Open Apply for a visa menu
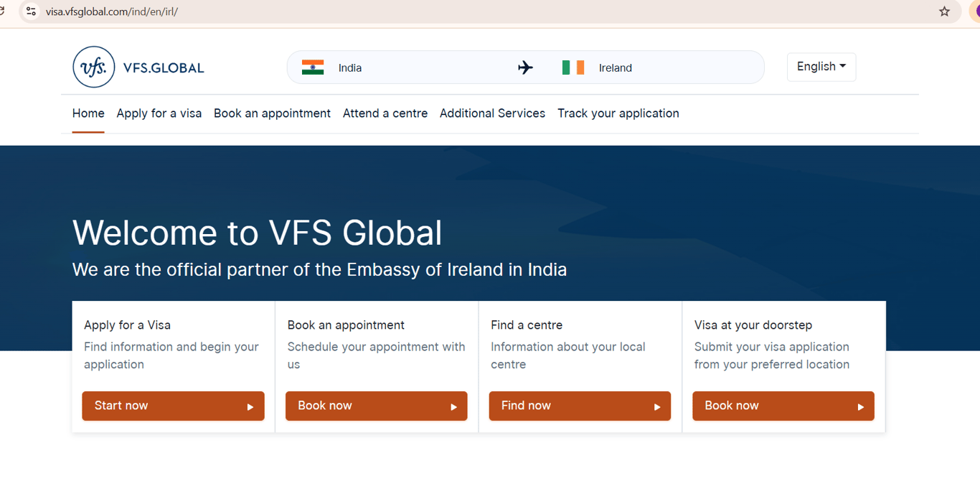 point(159,113)
